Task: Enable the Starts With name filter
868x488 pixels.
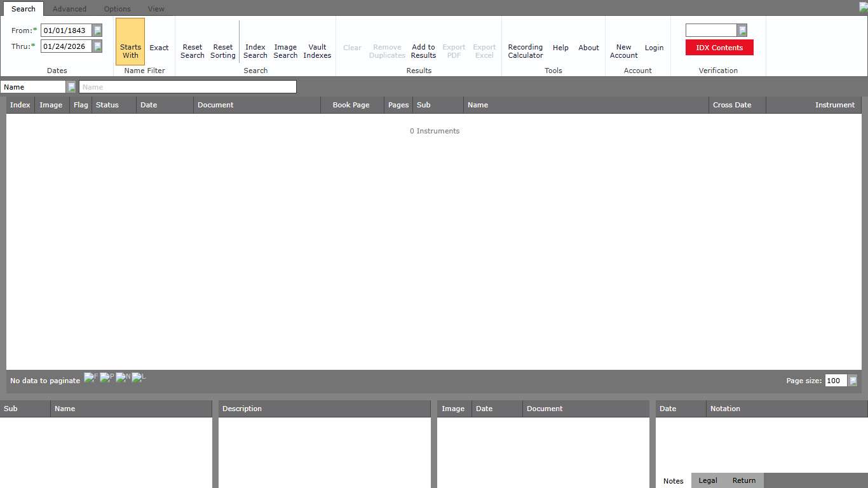Action: (130, 51)
